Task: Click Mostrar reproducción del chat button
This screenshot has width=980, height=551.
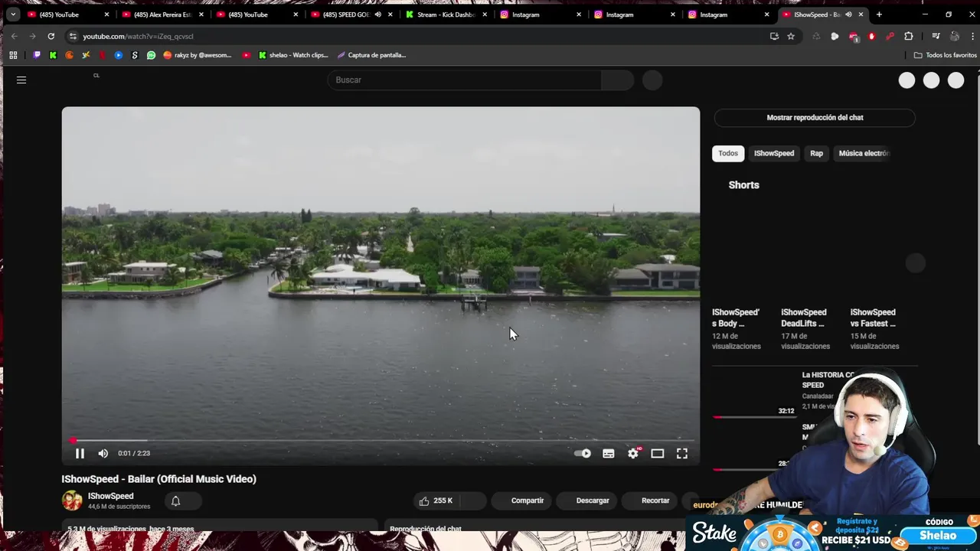Action: pos(815,117)
